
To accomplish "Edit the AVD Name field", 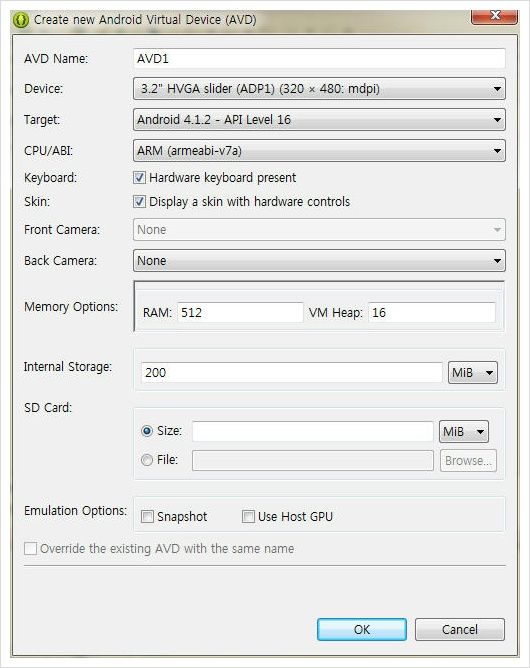I will pos(319,58).
